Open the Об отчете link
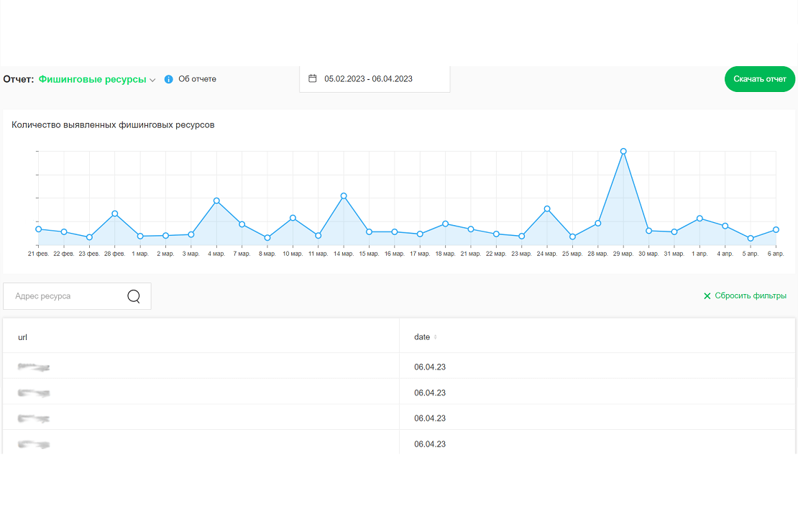The image size is (798, 532). pyautogui.click(x=197, y=79)
